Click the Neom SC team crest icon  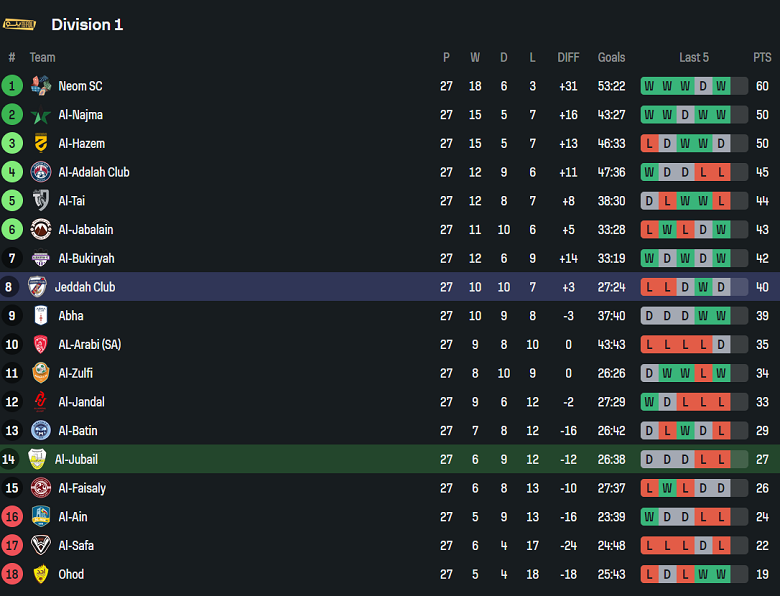(x=41, y=86)
